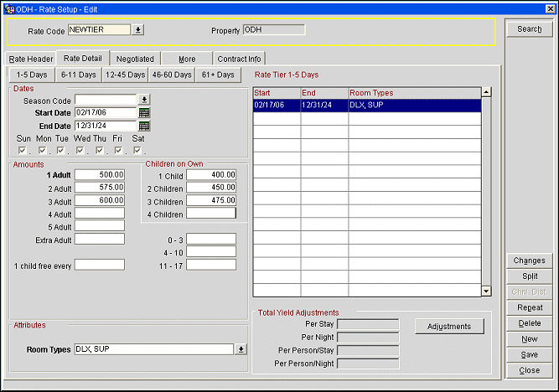The width and height of the screenshot is (559, 392).
Task: Click the 1 Adult amount field
Action: (x=100, y=175)
